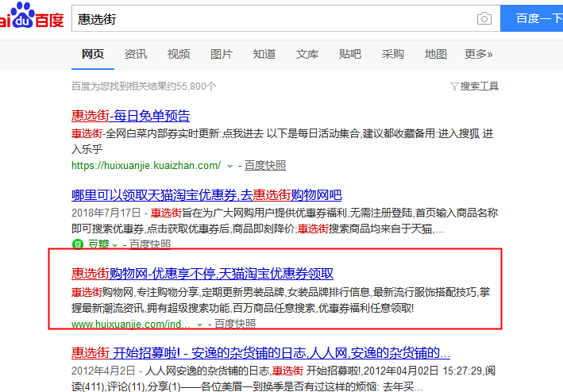Go to the 文库 tab

pos(307,54)
